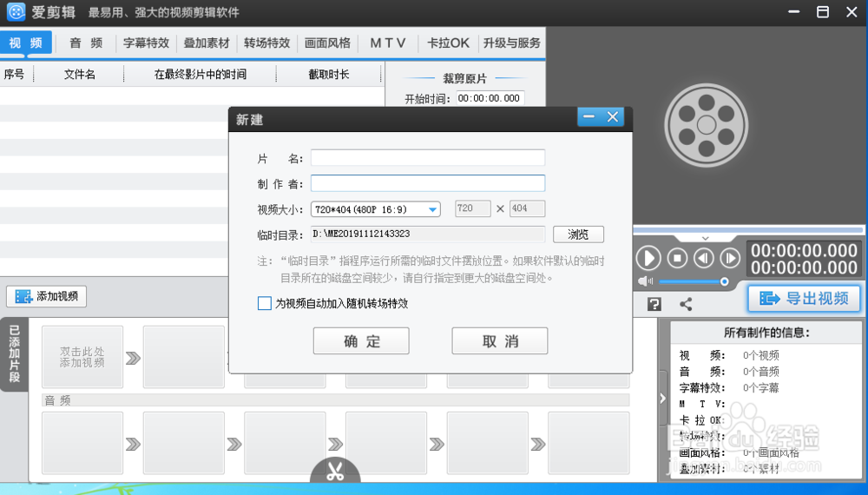Click the 导出视频 export button
Screen dimensions: 868x495
pos(804,299)
